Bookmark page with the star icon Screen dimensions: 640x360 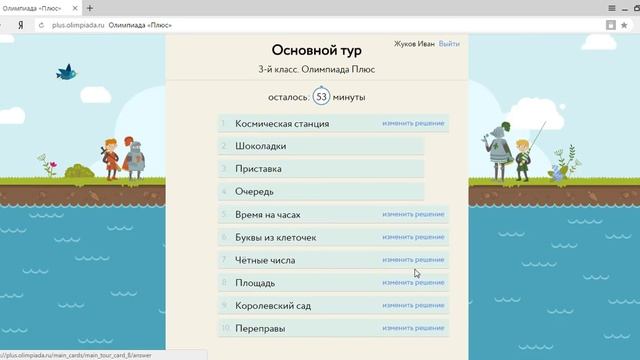tap(624, 25)
